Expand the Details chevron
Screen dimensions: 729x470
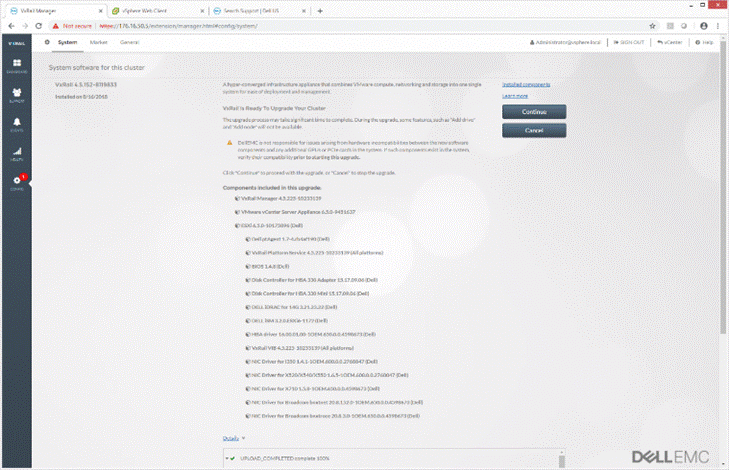[243, 438]
